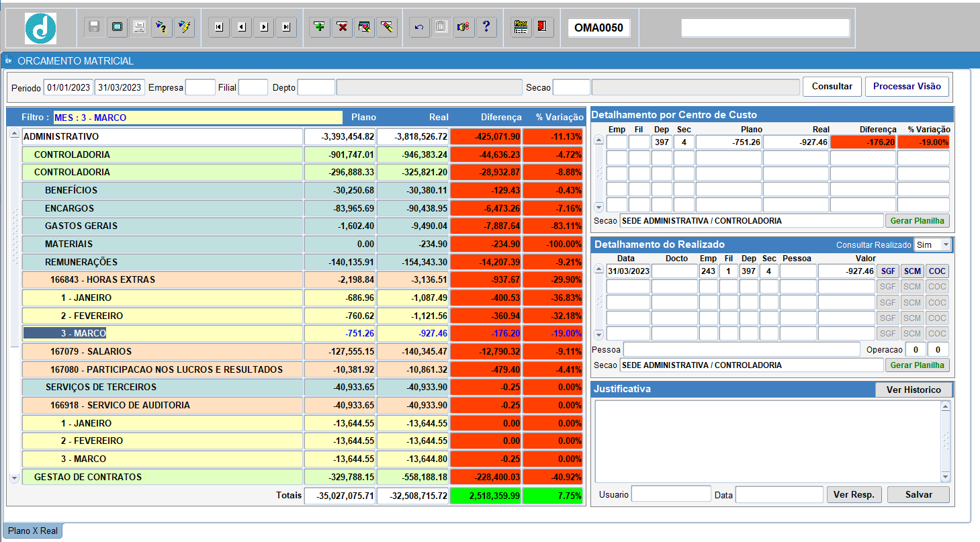Click the Ver Resp. button
The height and width of the screenshot is (542, 980).
pyautogui.click(x=853, y=494)
